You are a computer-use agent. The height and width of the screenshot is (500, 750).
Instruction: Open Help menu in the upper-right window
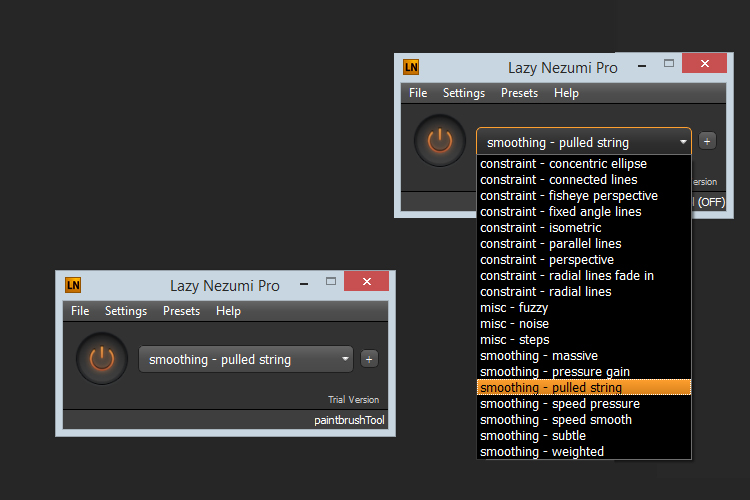click(x=566, y=93)
